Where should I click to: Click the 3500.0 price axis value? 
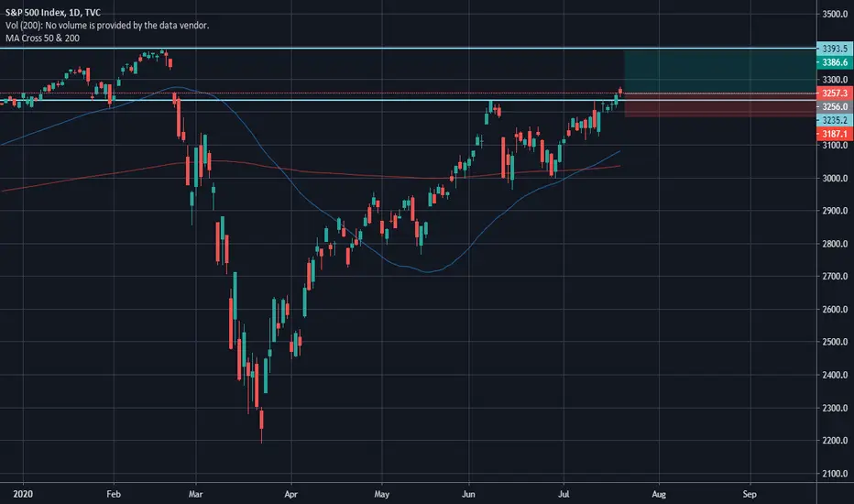click(x=835, y=14)
